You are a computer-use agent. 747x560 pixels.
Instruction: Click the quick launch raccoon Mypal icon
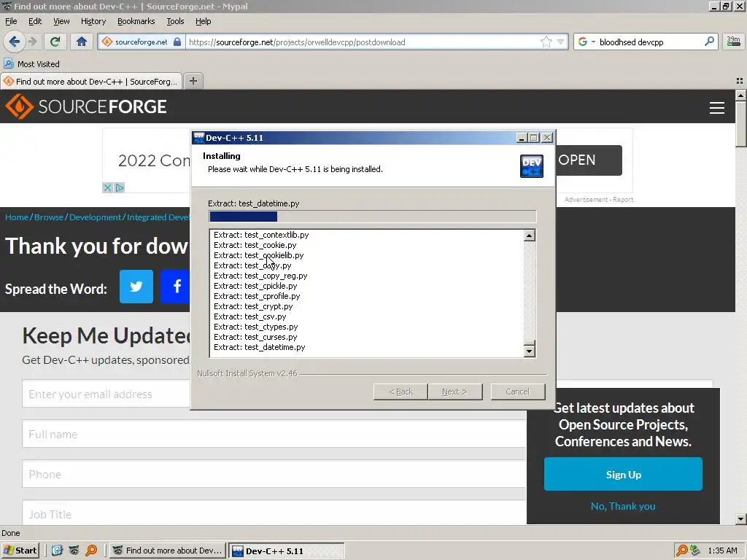coord(74,551)
